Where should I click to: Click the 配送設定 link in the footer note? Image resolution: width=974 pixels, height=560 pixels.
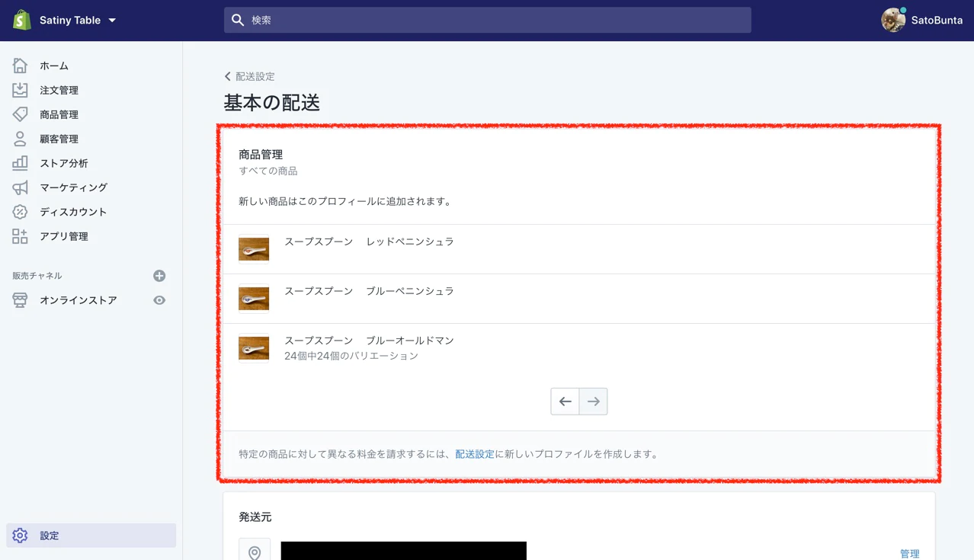[x=474, y=454]
